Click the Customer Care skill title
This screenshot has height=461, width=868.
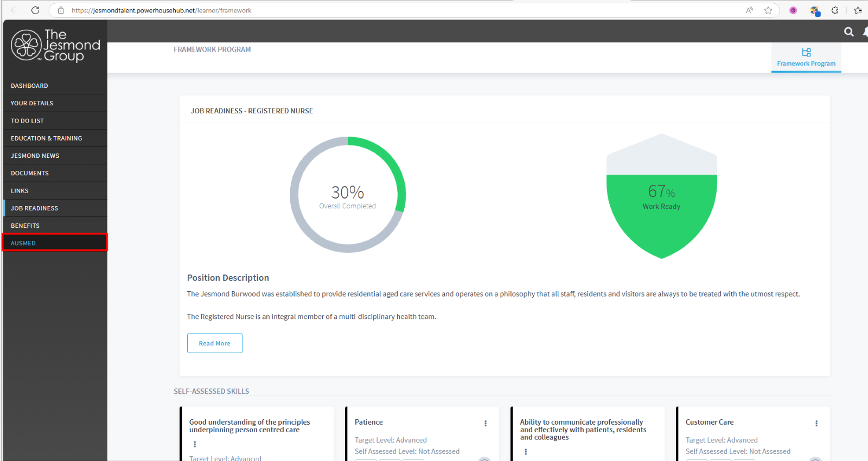point(710,422)
